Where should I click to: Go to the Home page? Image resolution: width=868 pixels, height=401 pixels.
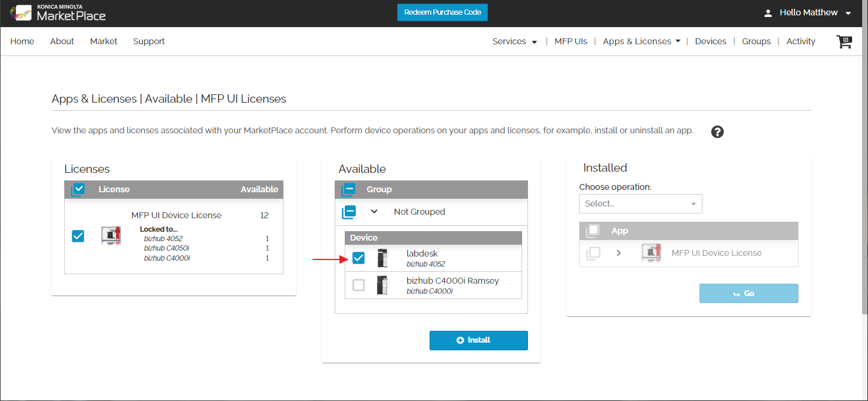point(22,41)
